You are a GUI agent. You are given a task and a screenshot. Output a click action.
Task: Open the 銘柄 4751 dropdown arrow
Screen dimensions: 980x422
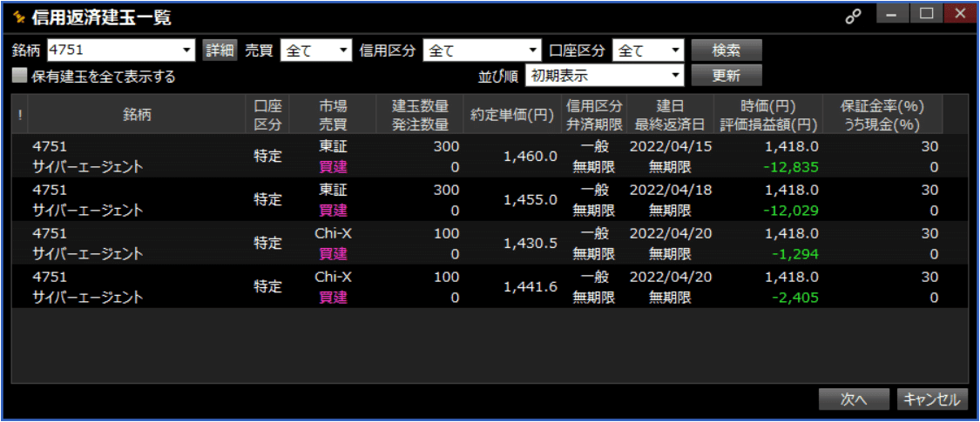coord(187,50)
